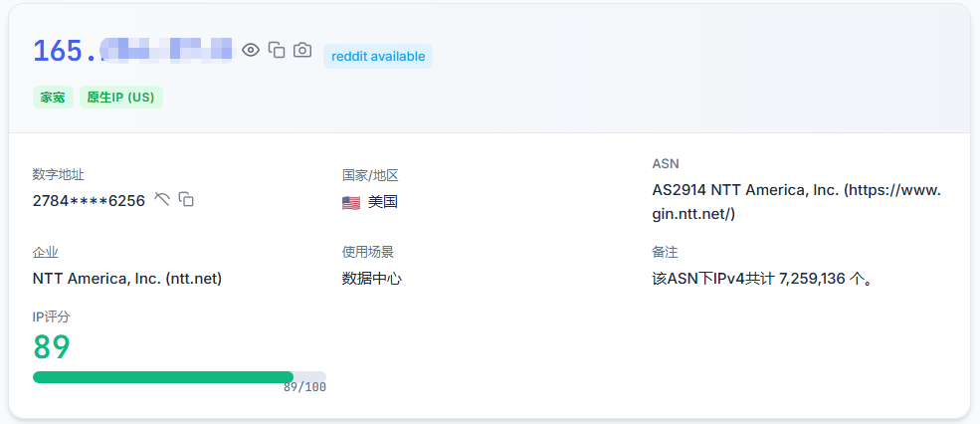The width and height of the screenshot is (980, 424).
Task: Click the NTT America, Inc. (ntt.net) company
Action: coord(127,279)
